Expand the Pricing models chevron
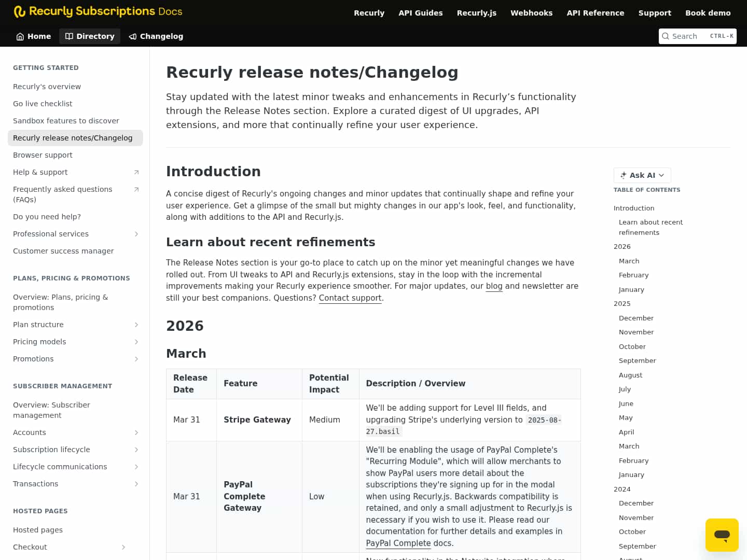The image size is (747, 560). coord(136,342)
